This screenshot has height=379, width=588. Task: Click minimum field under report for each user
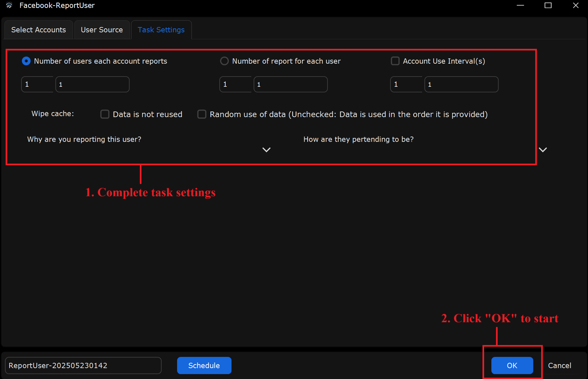point(235,84)
